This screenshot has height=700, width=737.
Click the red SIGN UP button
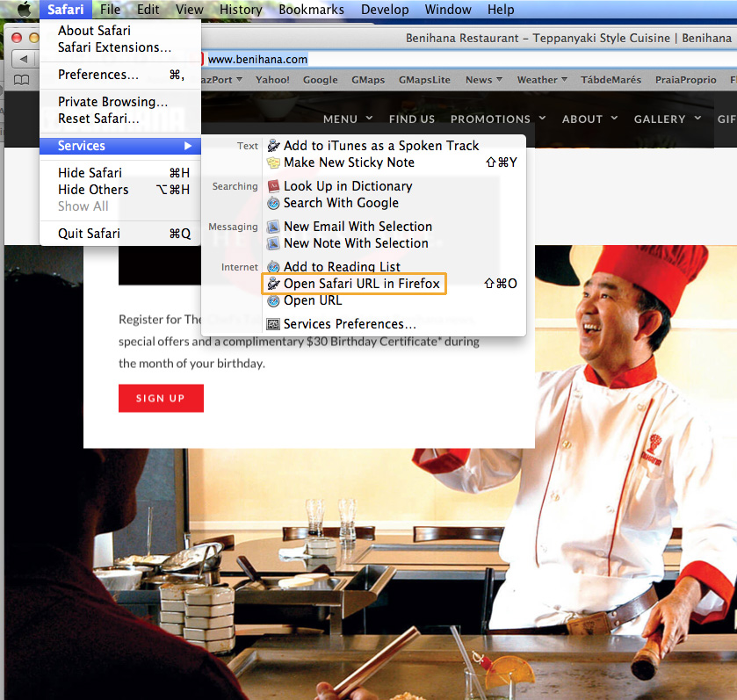pos(161,399)
